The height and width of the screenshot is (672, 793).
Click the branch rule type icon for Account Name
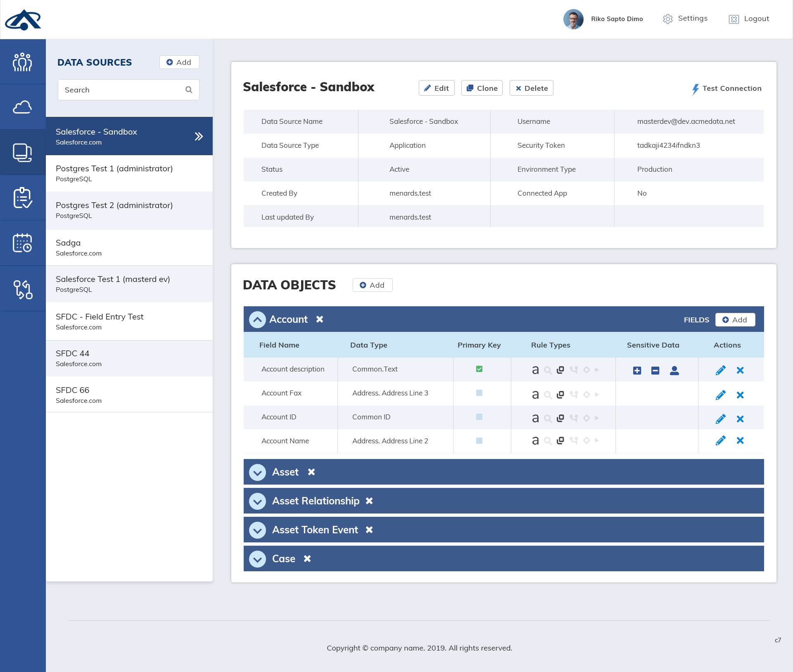click(574, 440)
